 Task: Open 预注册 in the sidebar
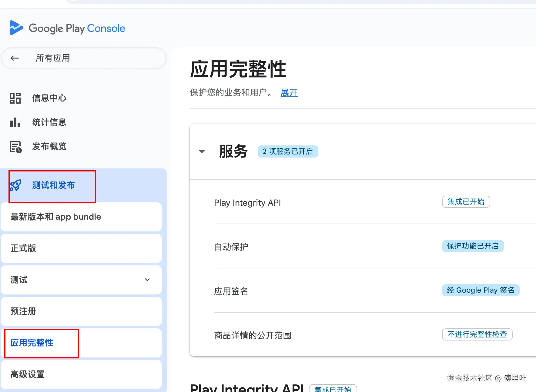[81, 311]
